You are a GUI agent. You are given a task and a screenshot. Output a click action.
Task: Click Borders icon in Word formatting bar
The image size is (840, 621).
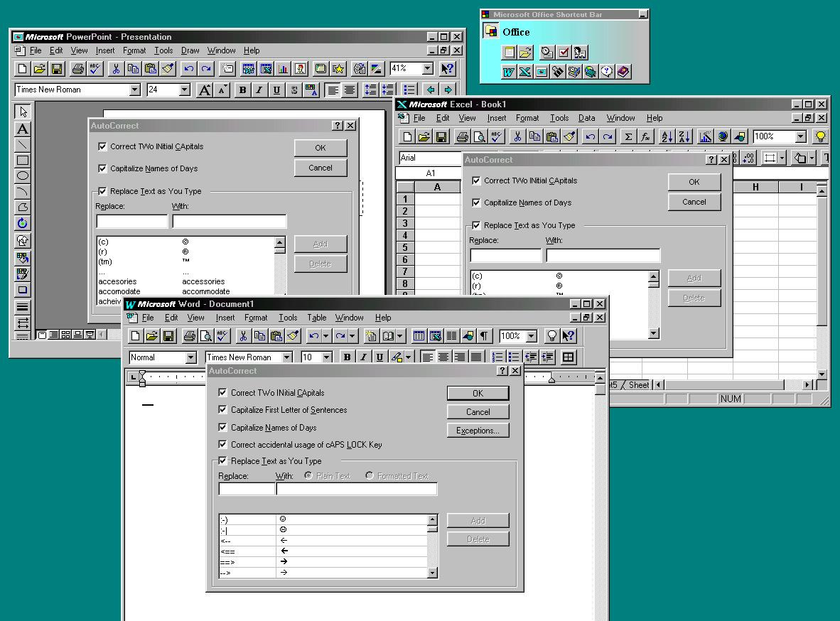[x=569, y=357]
